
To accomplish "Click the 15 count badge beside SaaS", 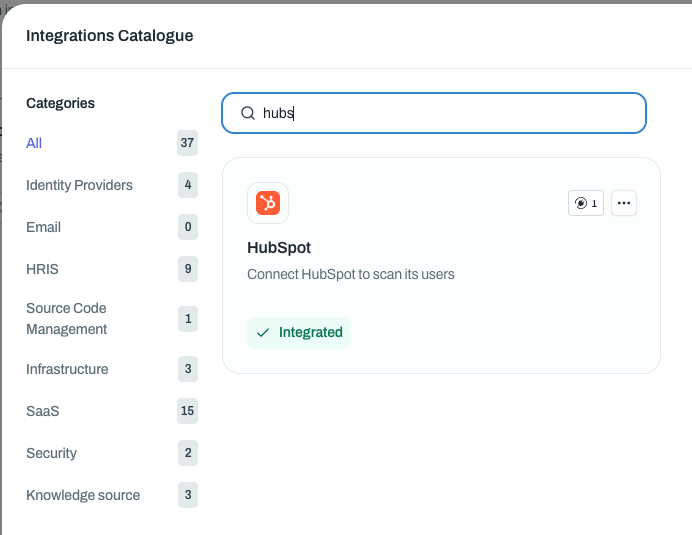I will coord(187,411).
